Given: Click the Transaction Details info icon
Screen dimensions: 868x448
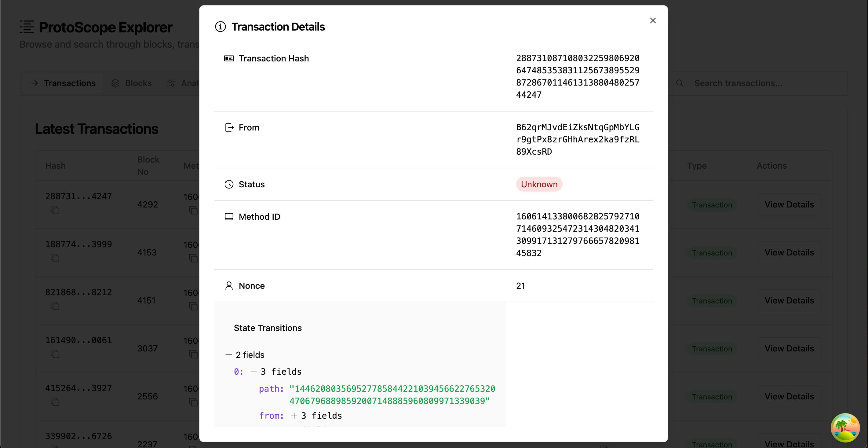Looking at the screenshot, I should pos(221,26).
